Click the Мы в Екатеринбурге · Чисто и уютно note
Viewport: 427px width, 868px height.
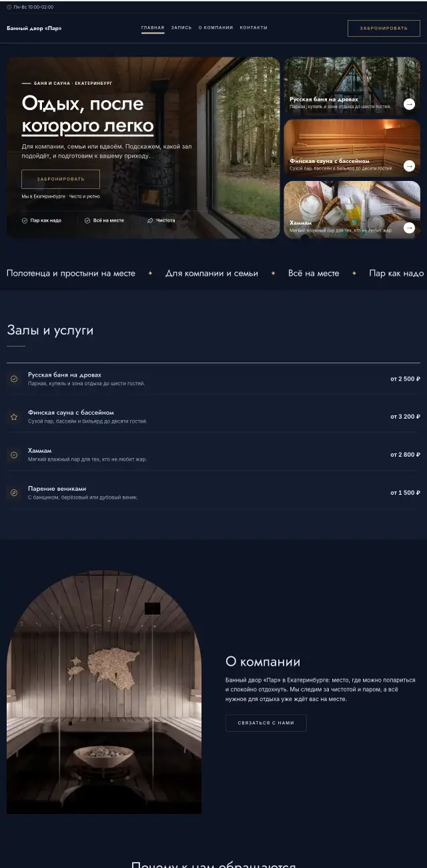(61, 197)
